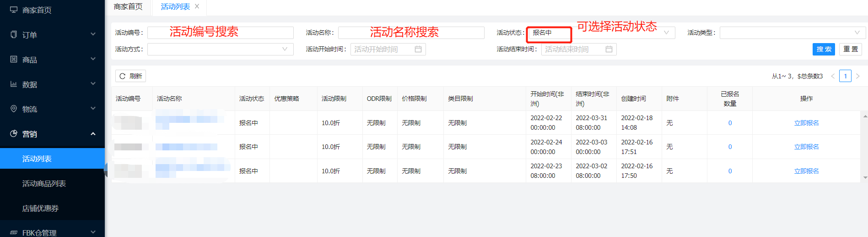
Task: Open the 活动方式 dropdown
Action: pyautogui.click(x=221, y=49)
